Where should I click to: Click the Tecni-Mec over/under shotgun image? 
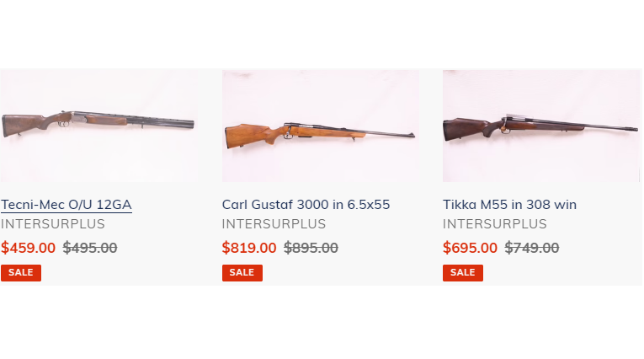point(98,125)
